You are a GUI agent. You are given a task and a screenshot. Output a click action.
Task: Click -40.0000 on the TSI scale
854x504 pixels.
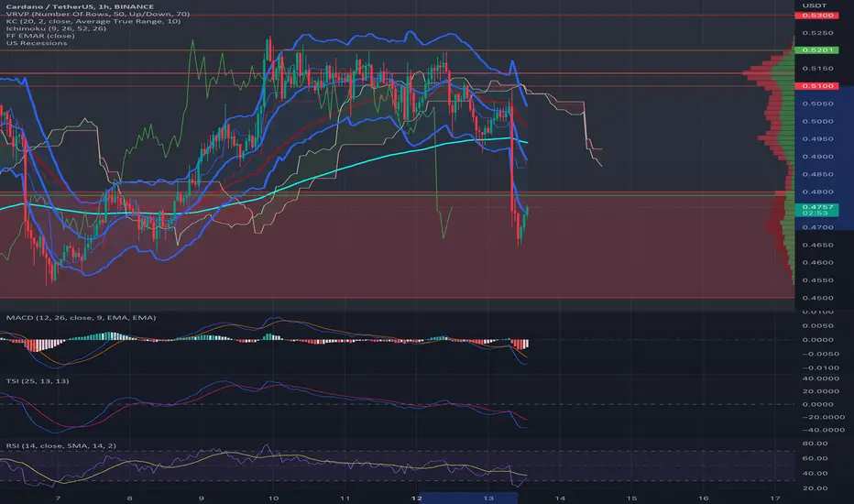click(x=823, y=430)
